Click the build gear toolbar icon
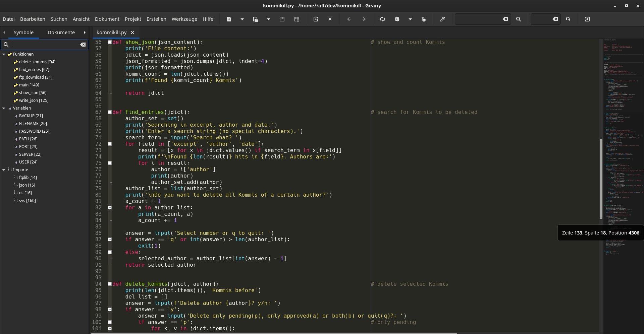644x334 pixels. coord(397,19)
